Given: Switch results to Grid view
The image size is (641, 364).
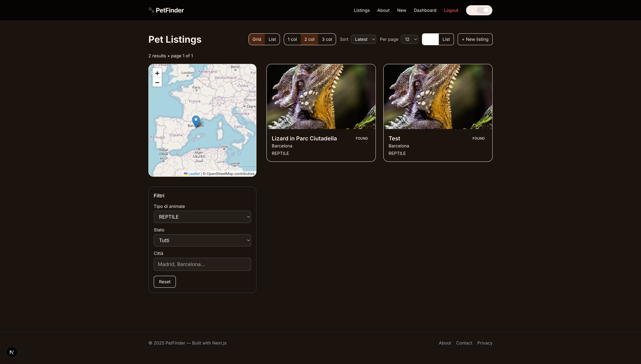Looking at the screenshot, I should [x=257, y=39].
